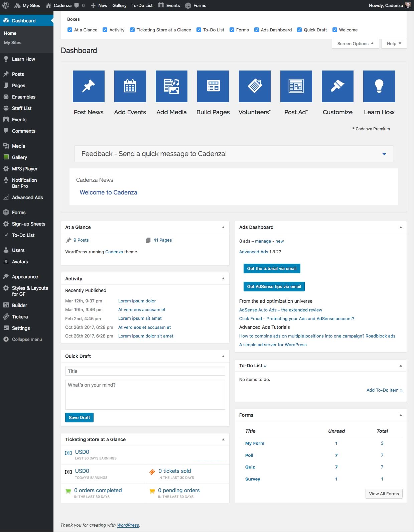Open the Help dropdown tab
The image size is (414, 532).
pos(394,43)
